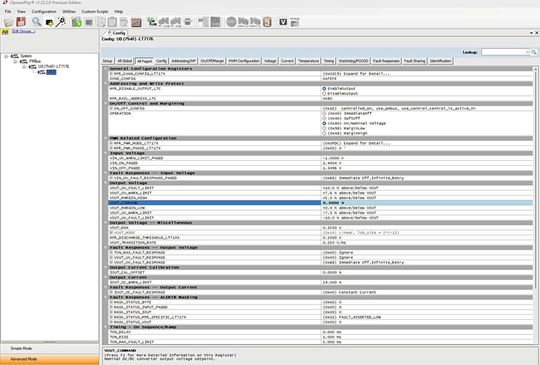Open the Help menu
The height and width of the screenshot is (365, 540).
118,11
